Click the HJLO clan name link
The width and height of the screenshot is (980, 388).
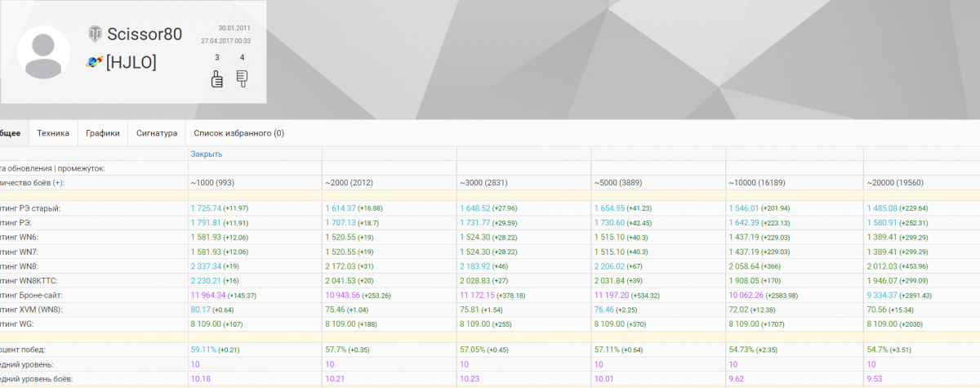(131, 62)
